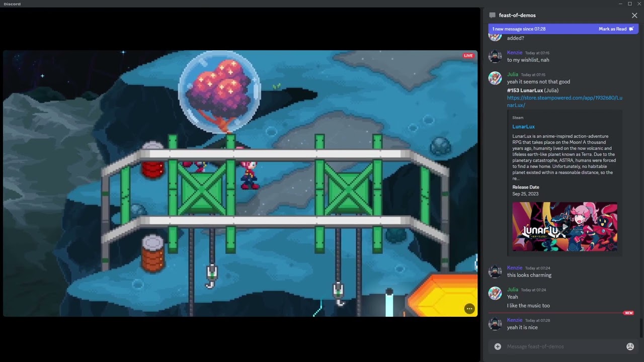Click the feast-of-demos channel title
Viewport: 644px width, 362px height.
517,16
